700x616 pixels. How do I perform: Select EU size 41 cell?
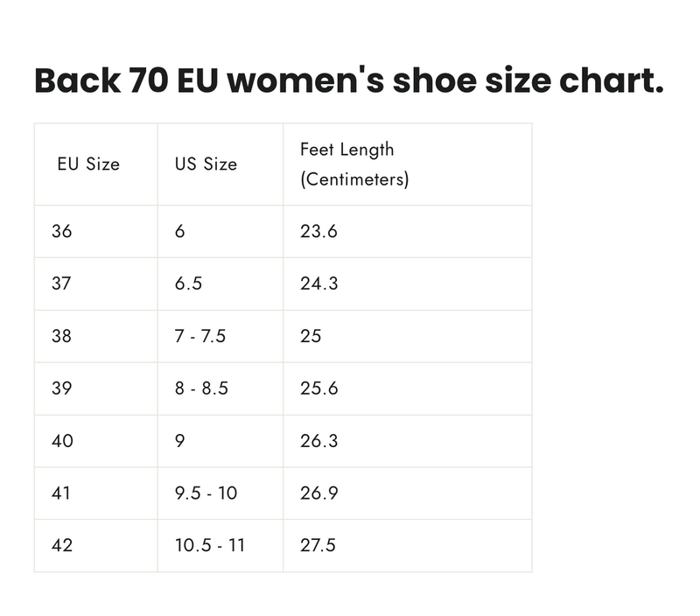62,493
